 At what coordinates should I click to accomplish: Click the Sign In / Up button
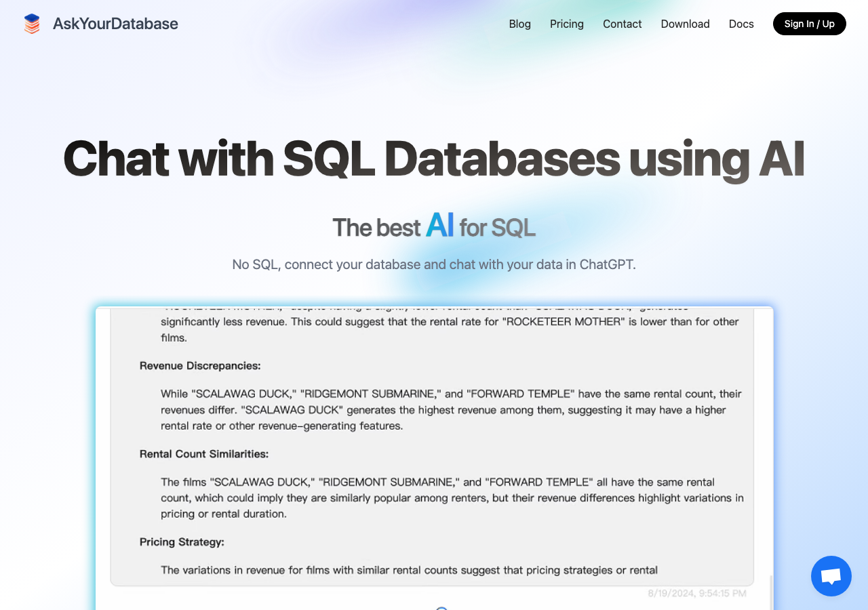tap(810, 24)
